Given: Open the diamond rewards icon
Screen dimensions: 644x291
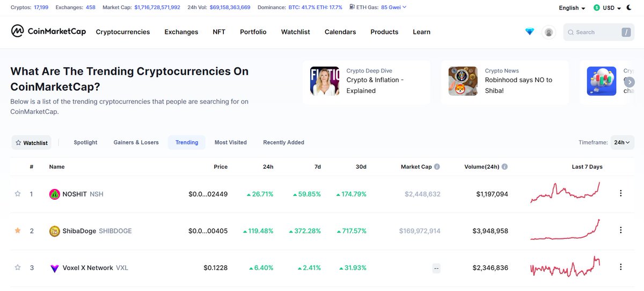Looking at the screenshot, I should (530, 32).
